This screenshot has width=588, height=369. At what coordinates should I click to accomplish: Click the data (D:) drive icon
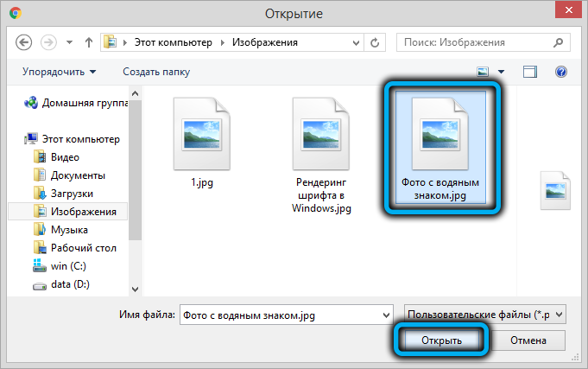tap(40, 286)
